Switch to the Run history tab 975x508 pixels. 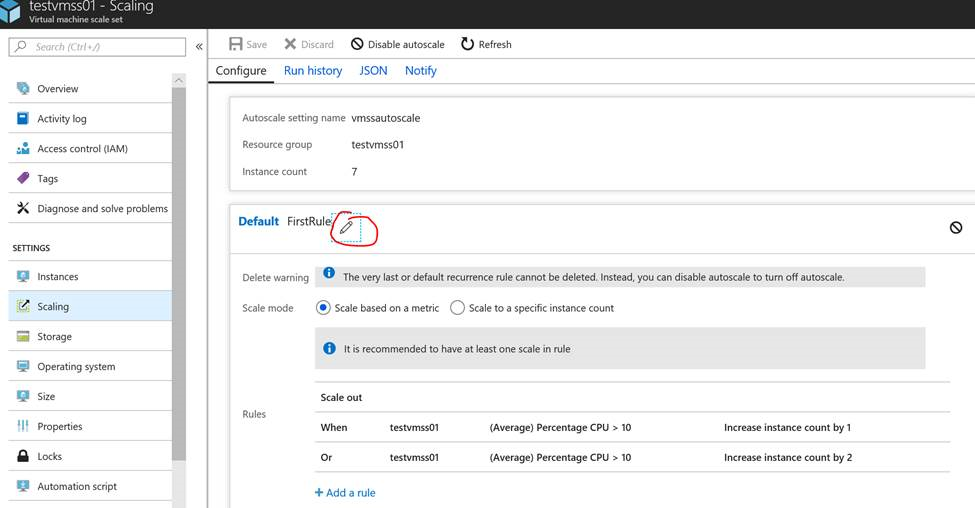point(312,71)
